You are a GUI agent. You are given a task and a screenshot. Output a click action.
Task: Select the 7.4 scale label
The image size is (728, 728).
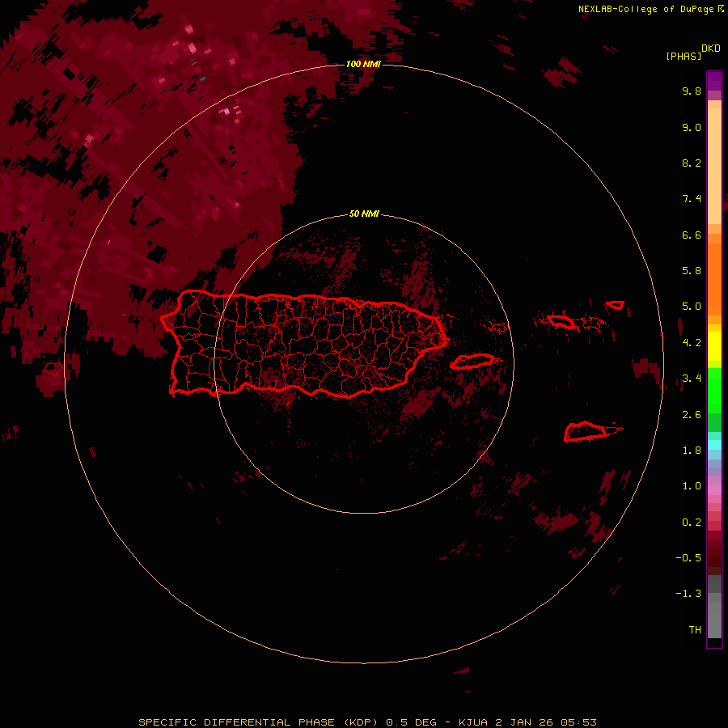tap(692, 199)
